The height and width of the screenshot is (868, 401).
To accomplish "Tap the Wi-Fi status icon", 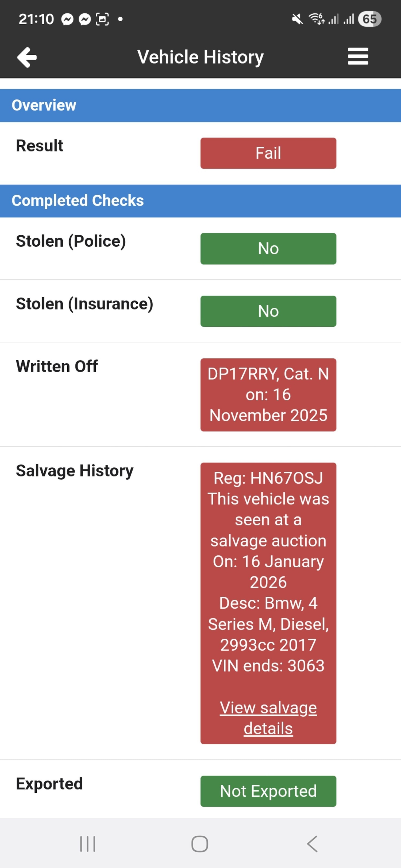I will coord(317,19).
